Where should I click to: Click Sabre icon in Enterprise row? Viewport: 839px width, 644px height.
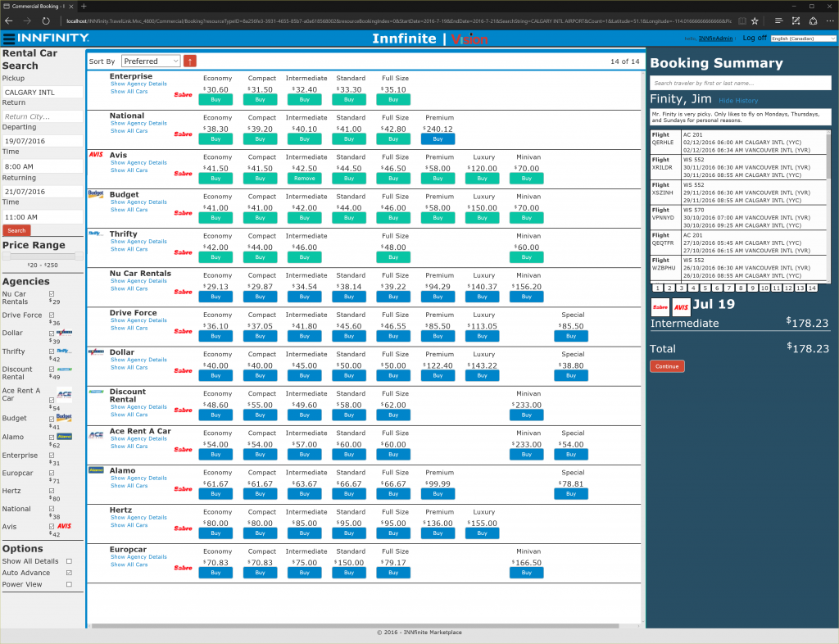pos(183,95)
